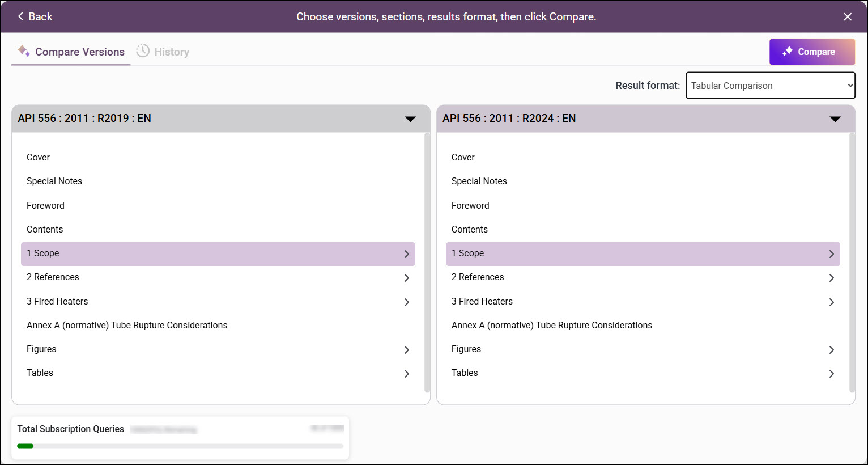Viewport: 868px width, 465px height.
Task: Select Foreword in the right panel
Action: click(470, 206)
